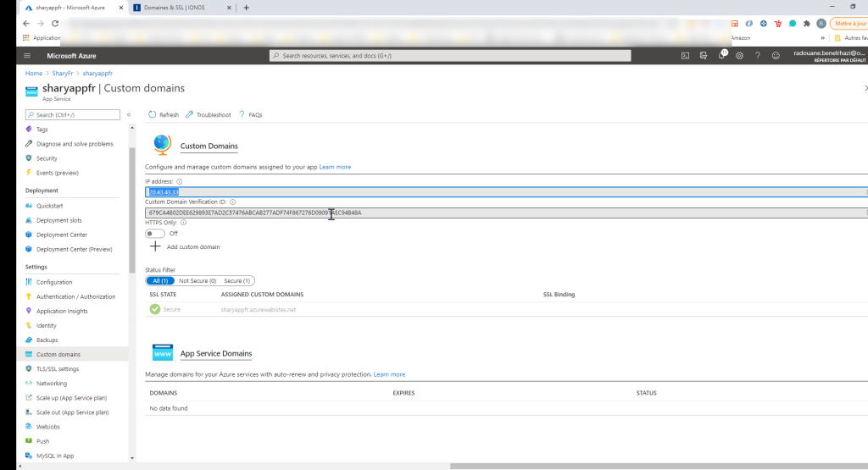
Task: Click Add custom domain
Action: (193, 246)
